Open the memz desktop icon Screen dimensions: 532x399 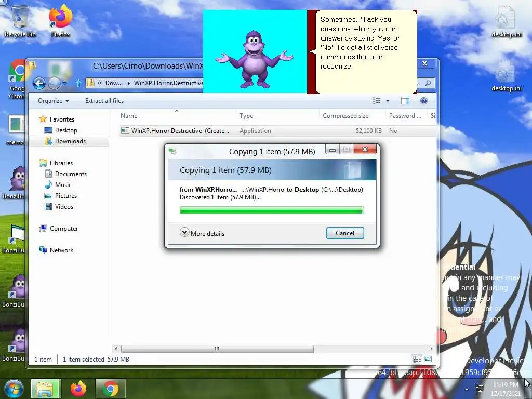pos(16,129)
